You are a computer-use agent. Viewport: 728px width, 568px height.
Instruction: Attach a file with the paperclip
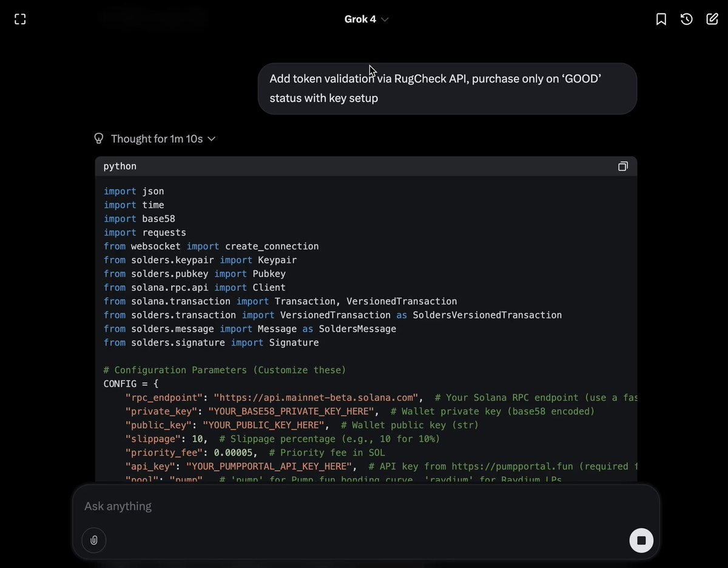(x=94, y=540)
